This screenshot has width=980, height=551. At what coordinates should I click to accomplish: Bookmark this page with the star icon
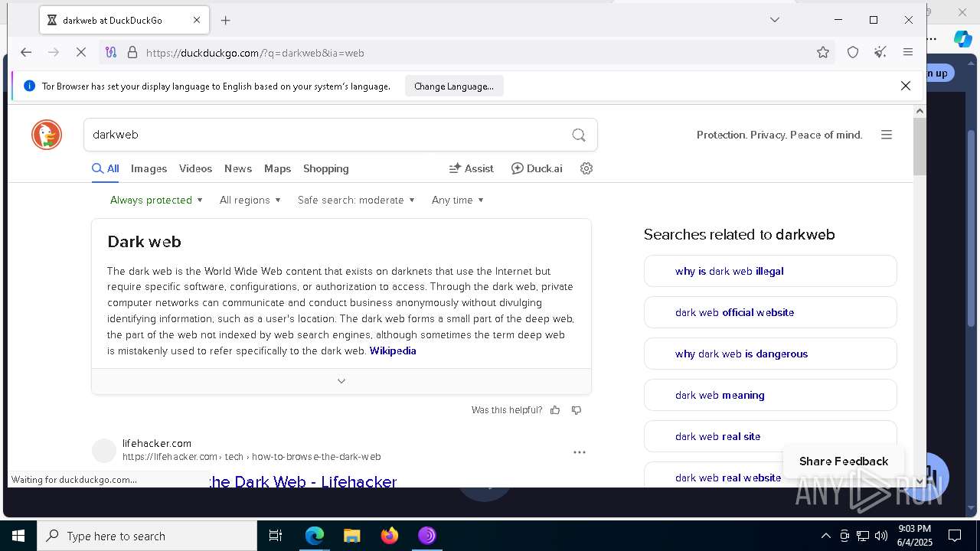point(823,52)
